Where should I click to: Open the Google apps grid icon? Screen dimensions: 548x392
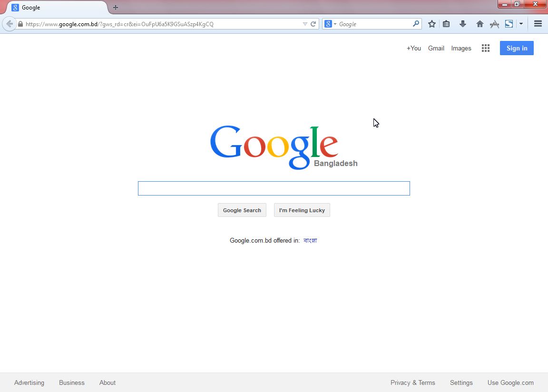[485, 48]
